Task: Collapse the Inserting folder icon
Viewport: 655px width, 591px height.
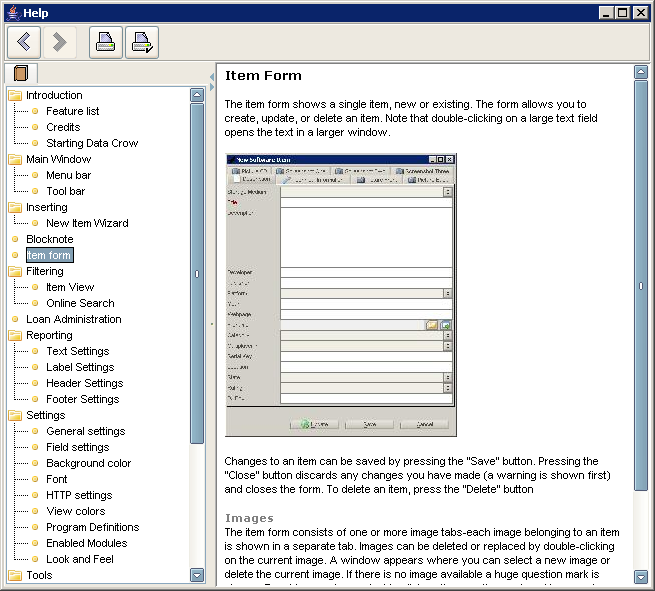Action: pyautogui.click(x=15, y=207)
